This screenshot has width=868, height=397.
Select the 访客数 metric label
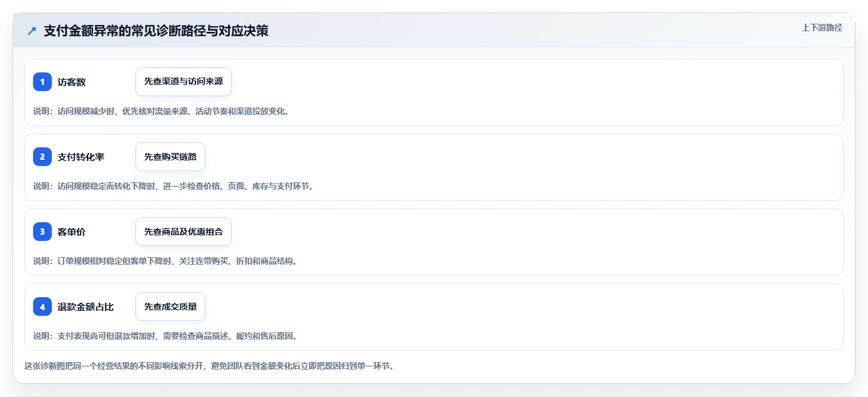click(72, 82)
